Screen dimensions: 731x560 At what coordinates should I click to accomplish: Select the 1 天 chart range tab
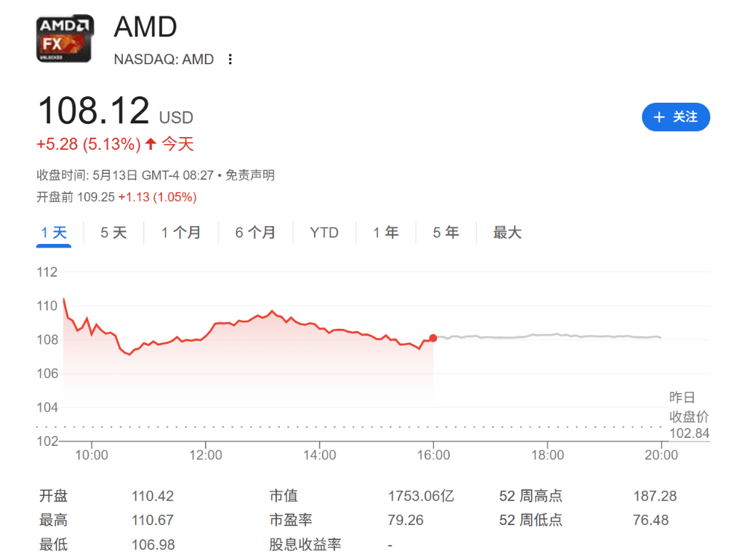click(54, 233)
